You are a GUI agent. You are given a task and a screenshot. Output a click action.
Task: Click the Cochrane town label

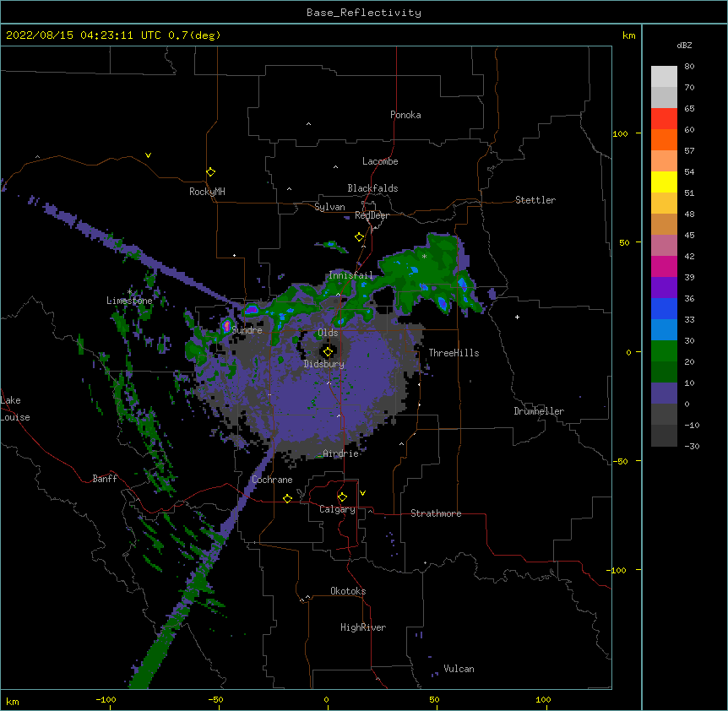pos(272,480)
